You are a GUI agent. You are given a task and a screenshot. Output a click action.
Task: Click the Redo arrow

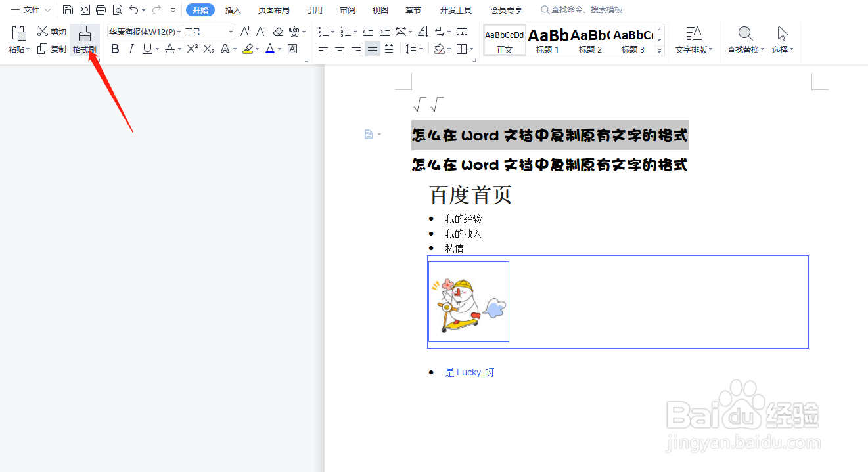[156, 10]
